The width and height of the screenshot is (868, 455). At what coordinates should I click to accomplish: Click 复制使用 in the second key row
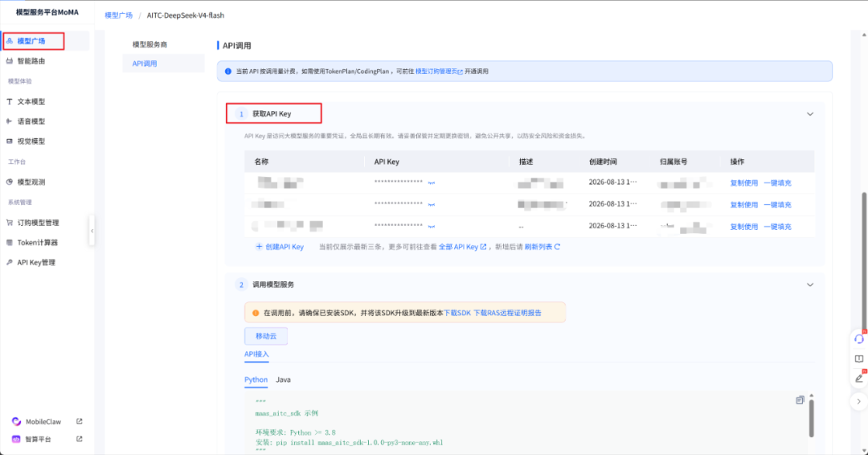(x=744, y=205)
